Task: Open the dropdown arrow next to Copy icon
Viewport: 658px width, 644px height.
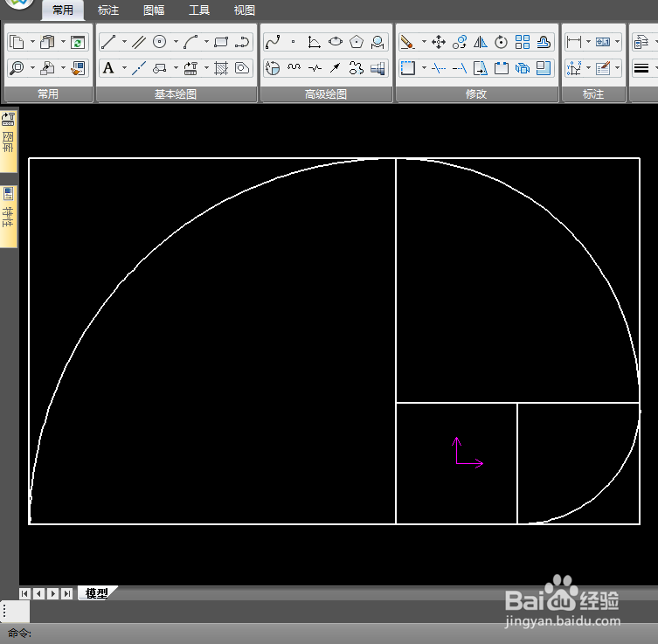Action: [32, 42]
